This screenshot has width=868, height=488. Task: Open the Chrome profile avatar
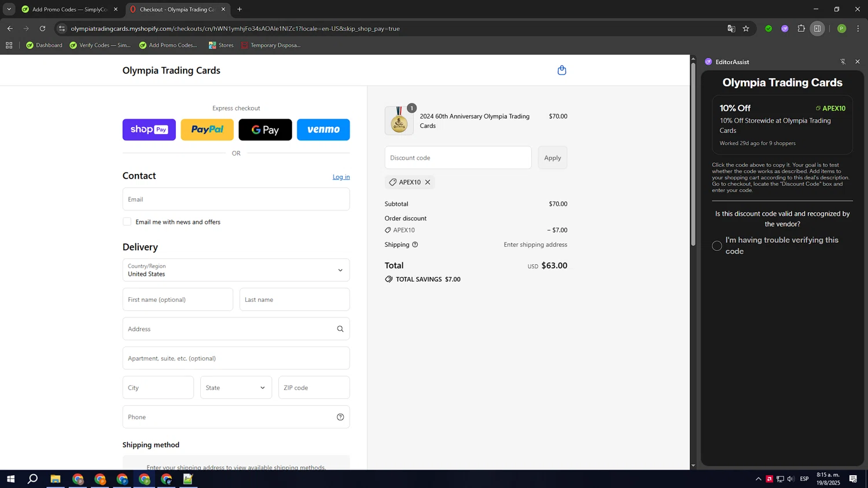(x=841, y=28)
